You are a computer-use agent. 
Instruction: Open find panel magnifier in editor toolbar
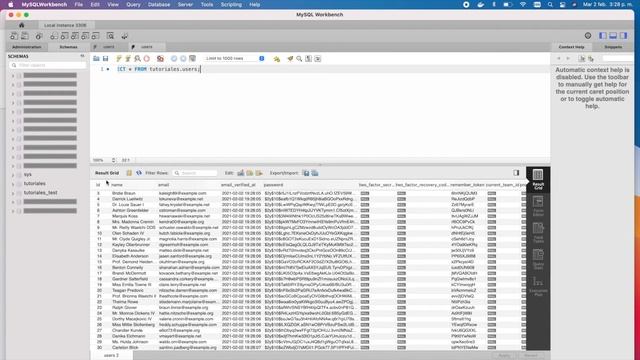point(299,59)
